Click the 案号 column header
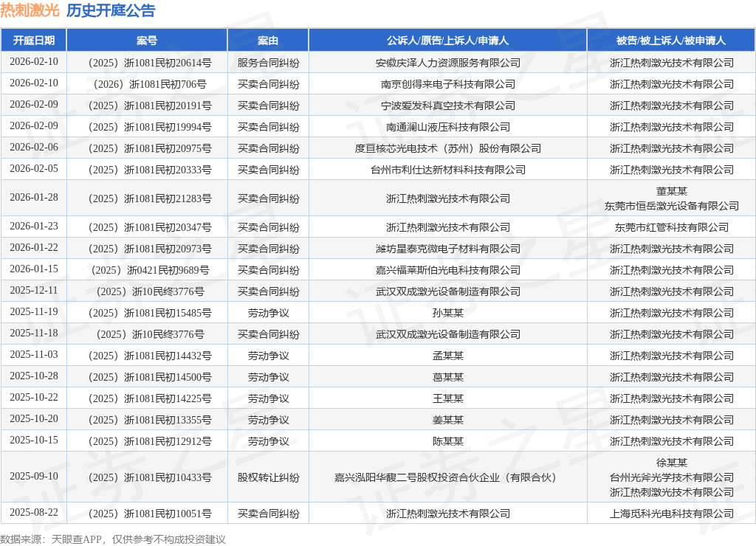 (x=147, y=41)
